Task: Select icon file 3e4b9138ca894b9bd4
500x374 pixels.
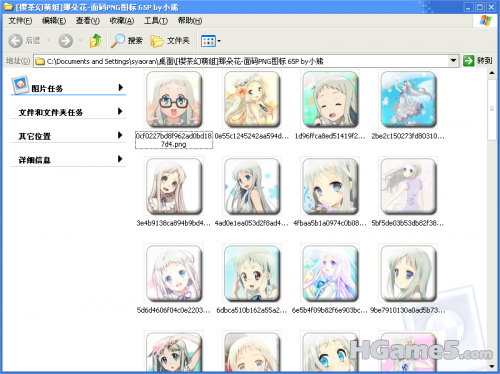Action: [174, 186]
